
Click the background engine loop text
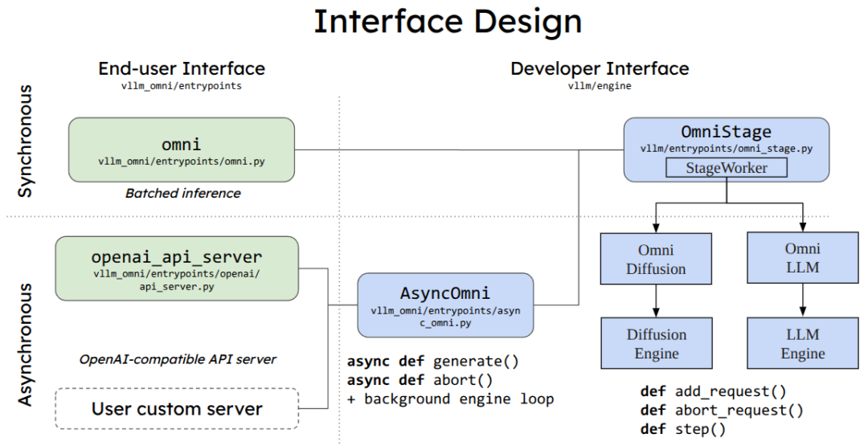point(451,399)
